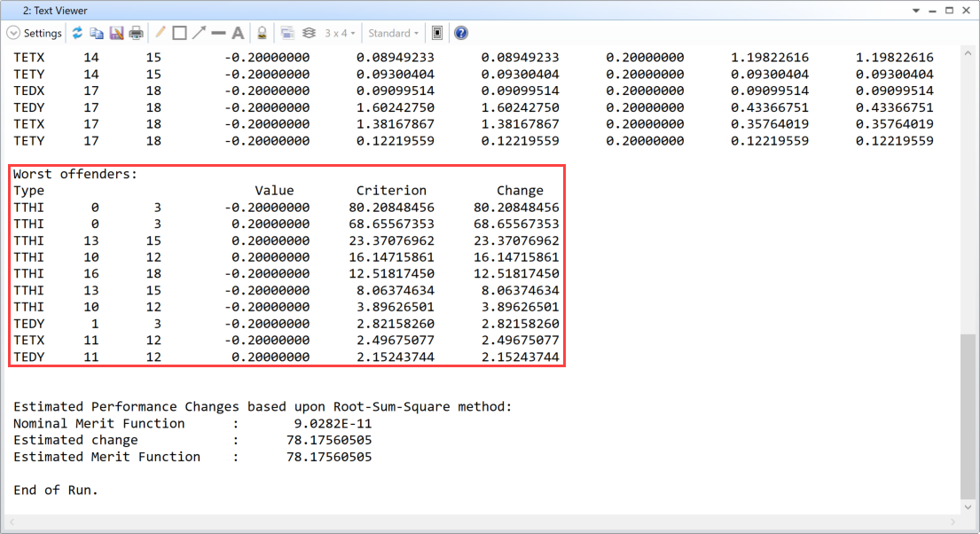Click the value 1.60242750 in TEDY 17 18 row
This screenshot has width=980, height=534.
click(x=395, y=107)
